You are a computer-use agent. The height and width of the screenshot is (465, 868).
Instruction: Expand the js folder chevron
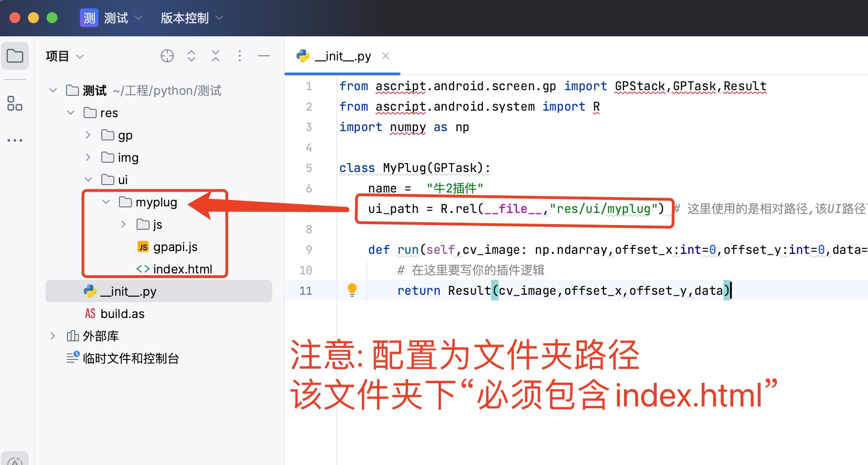pos(124,224)
